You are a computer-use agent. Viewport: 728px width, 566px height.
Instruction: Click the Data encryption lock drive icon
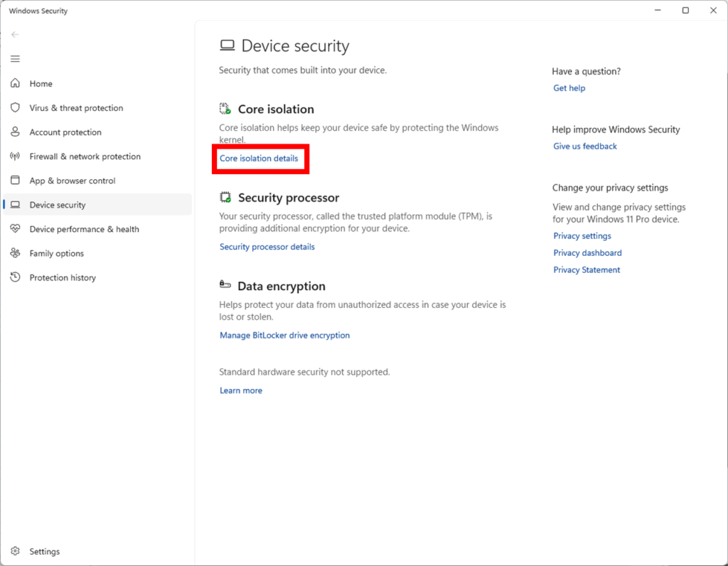tap(225, 284)
